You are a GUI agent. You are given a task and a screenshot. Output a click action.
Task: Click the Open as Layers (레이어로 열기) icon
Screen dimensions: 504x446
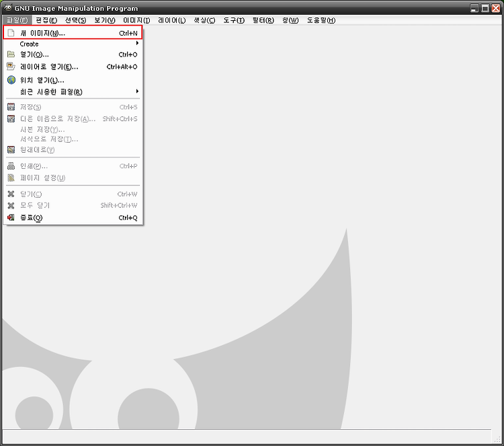11,67
